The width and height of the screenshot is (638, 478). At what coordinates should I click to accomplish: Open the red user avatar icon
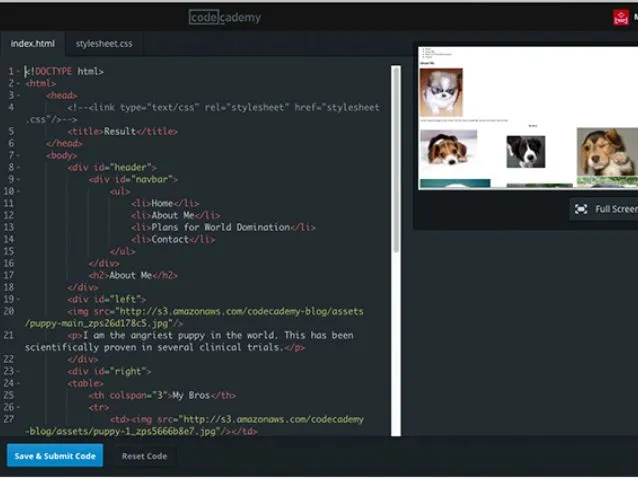tap(621, 16)
